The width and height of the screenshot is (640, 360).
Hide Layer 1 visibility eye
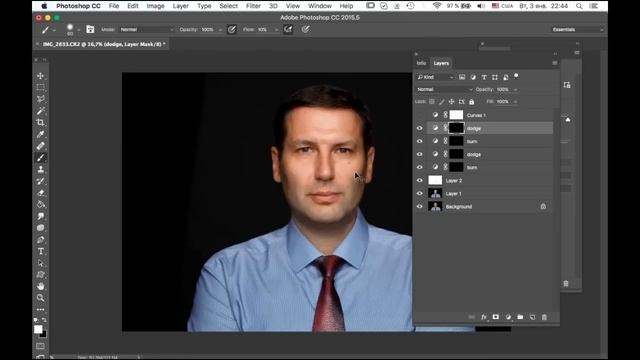[420, 193]
